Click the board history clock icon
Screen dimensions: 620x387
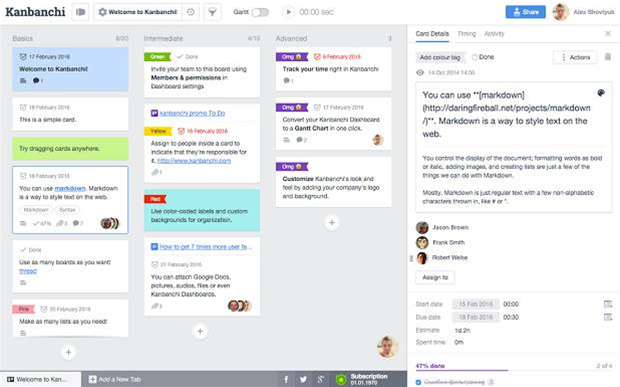coord(191,12)
